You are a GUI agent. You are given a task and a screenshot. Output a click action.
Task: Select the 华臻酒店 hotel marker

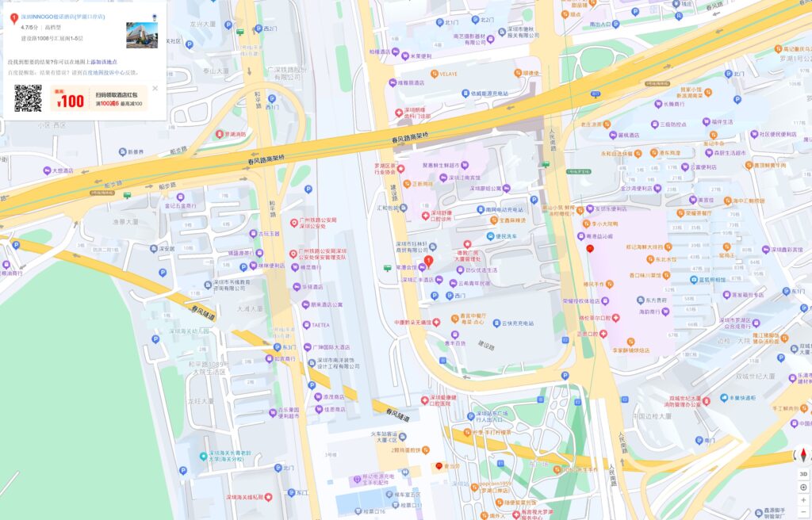pyautogui.click(x=306, y=287)
